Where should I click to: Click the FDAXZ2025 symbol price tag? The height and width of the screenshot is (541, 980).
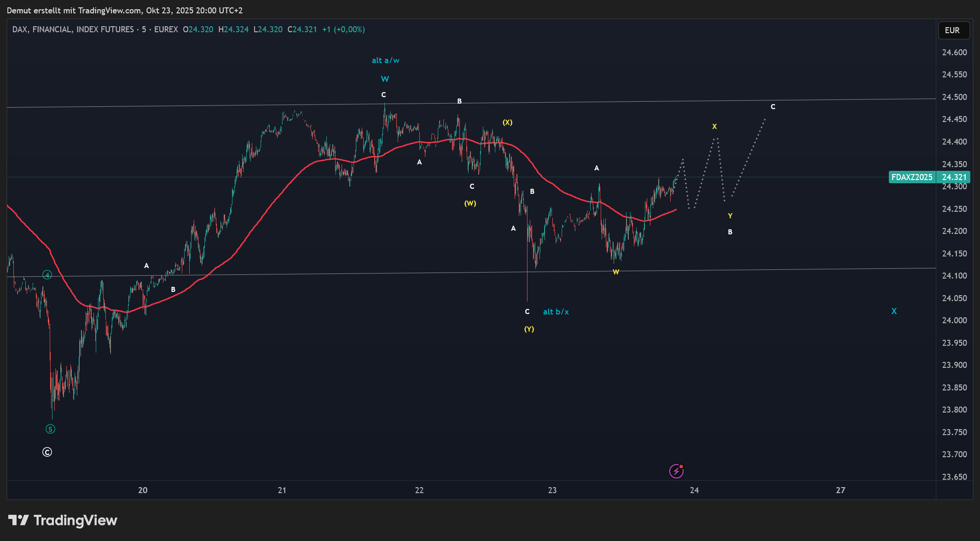point(911,177)
